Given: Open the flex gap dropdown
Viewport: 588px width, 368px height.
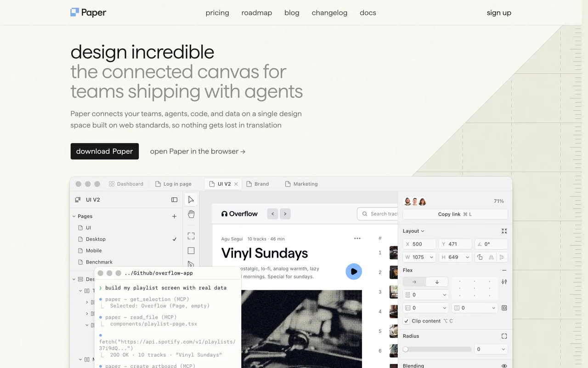Looking at the screenshot, I should pos(444,295).
